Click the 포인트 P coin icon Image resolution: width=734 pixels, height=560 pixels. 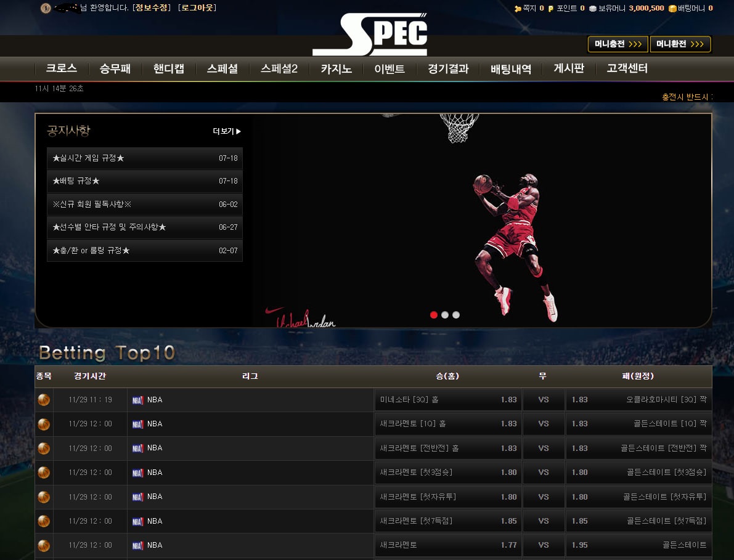551,9
